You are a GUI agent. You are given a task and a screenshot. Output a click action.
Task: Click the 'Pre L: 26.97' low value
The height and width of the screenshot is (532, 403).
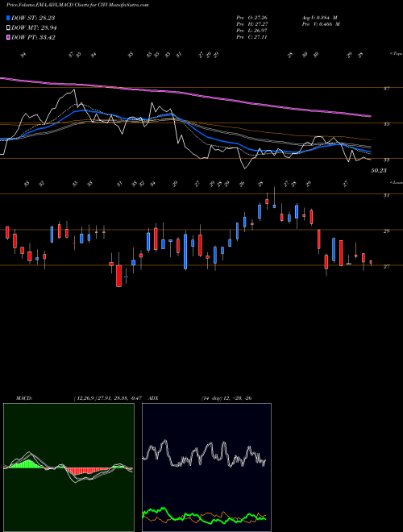253,31
